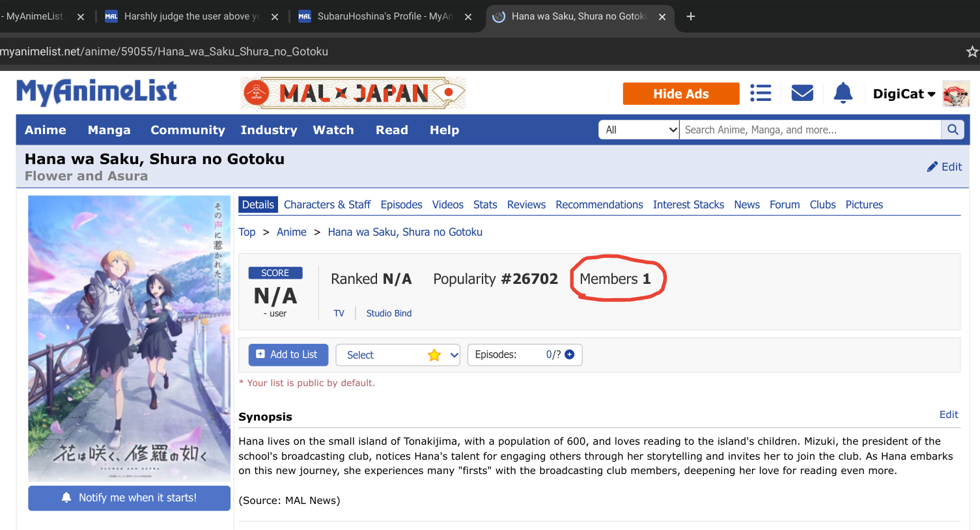This screenshot has height=530, width=980.
Task: Bookmark page with the star icon
Action: 972,51
